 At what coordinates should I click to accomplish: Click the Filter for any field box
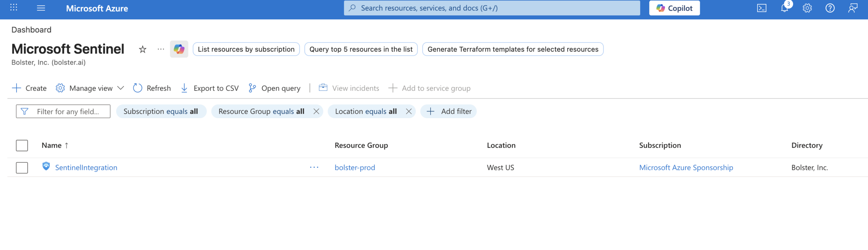(68, 111)
